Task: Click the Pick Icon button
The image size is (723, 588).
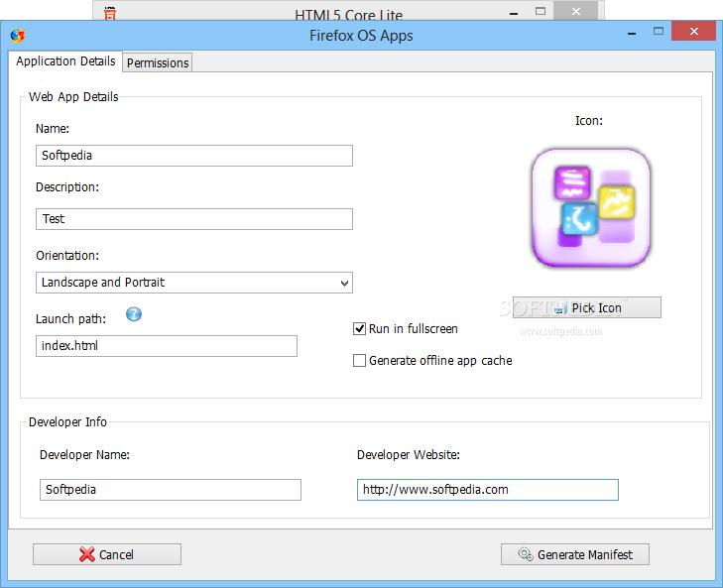Action: point(586,307)
